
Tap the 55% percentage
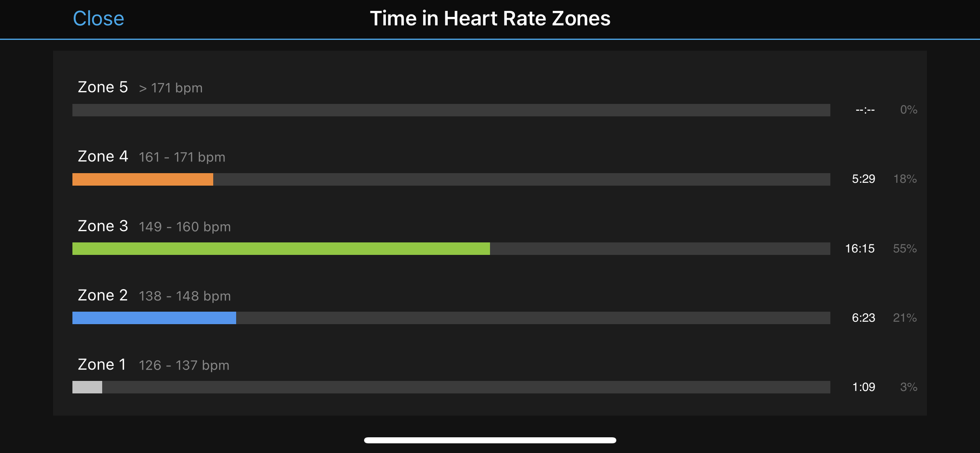pos(905,248)
